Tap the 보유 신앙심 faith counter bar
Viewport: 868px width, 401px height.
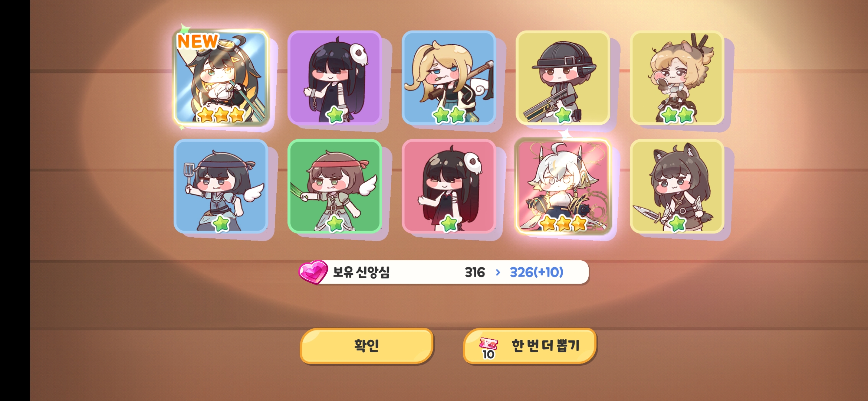pyautogui.click(x=444, y=272)
